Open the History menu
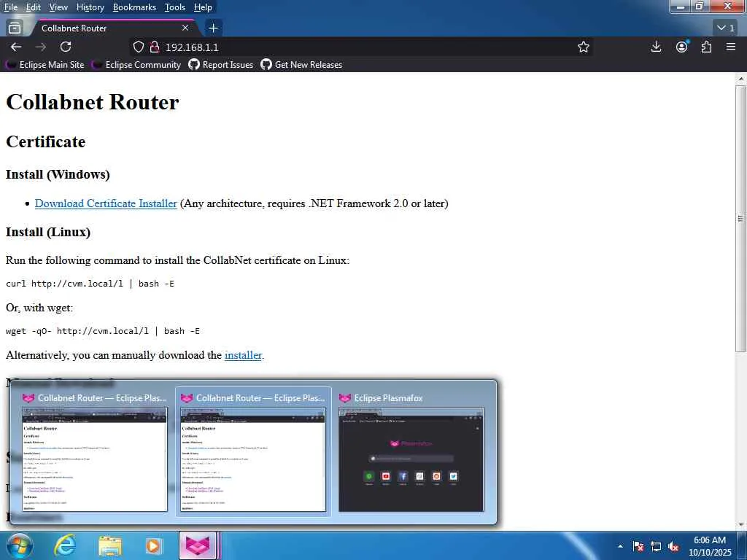 90,7
